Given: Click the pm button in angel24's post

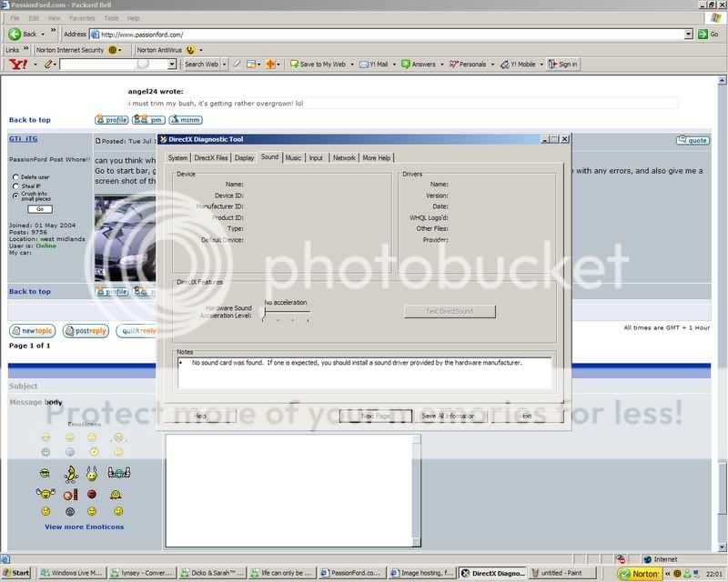Looking at the screenshot, I should coord(148,120).
